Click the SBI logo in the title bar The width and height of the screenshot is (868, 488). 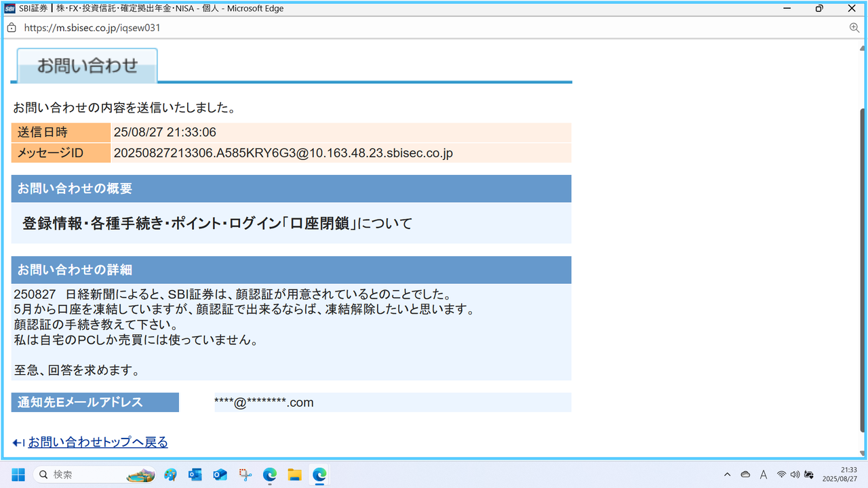point(10,9)
